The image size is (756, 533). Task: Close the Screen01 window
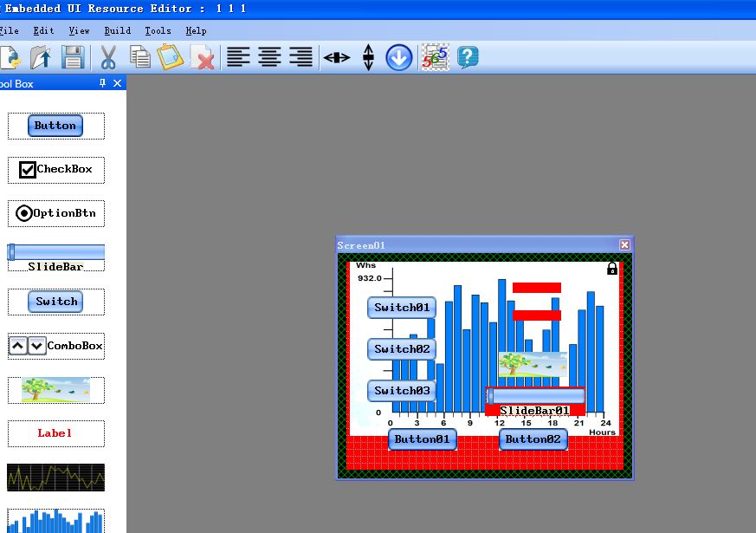point(624,245)
